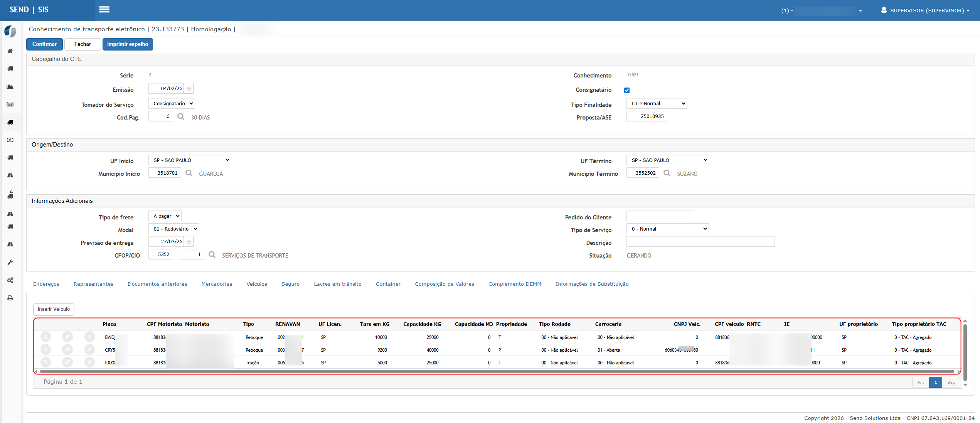Open the Tipo Finalidade dropdown
The height and width of the screenshot is (423, 980).
[x=657, y=103]
